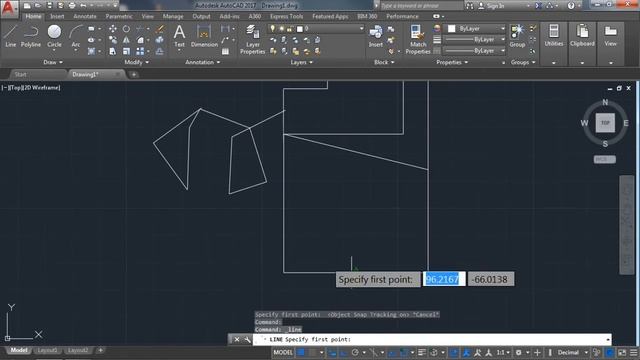This screenshot has height=360, width=640.
Task: Open the lineweight ByLayer dropdown
Action: (475, 40)
